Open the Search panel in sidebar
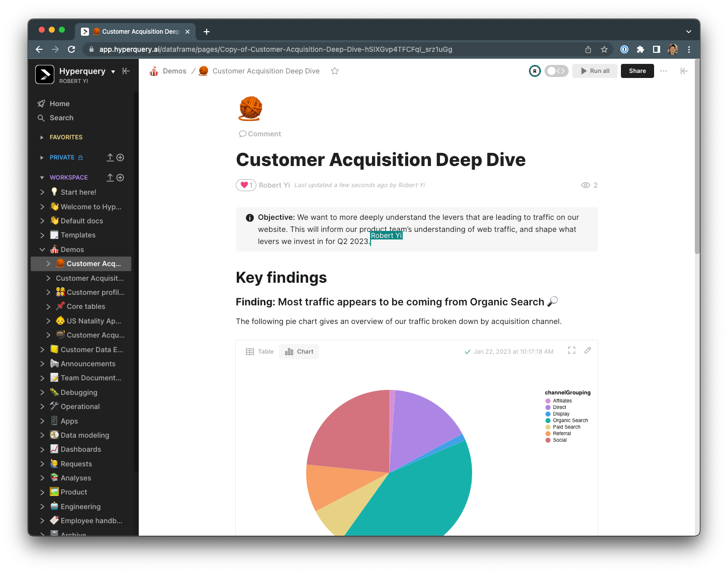This screenshot has width=728, height=573. [x=61, y=118]
